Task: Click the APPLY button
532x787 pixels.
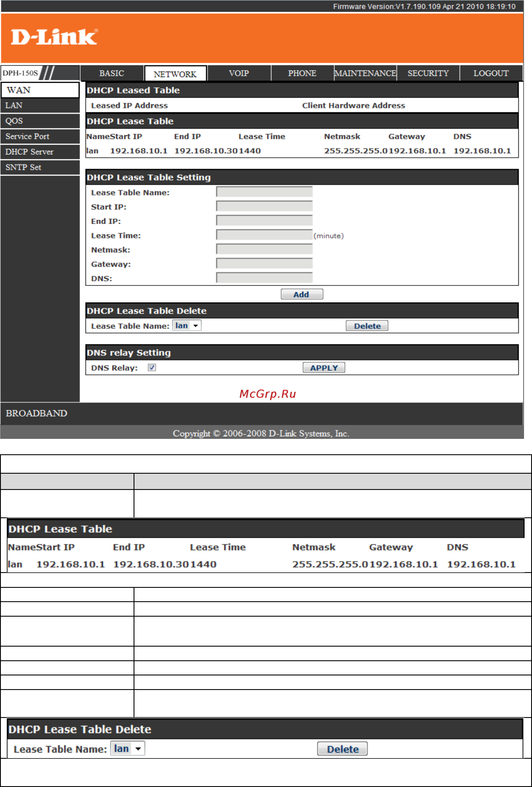Action: (x=324, y=368)
